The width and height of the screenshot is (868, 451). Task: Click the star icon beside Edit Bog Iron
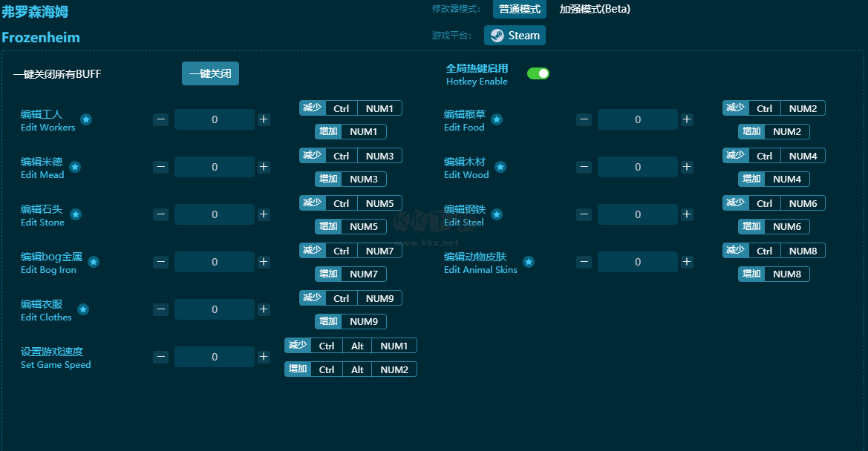tap(94, 262)
